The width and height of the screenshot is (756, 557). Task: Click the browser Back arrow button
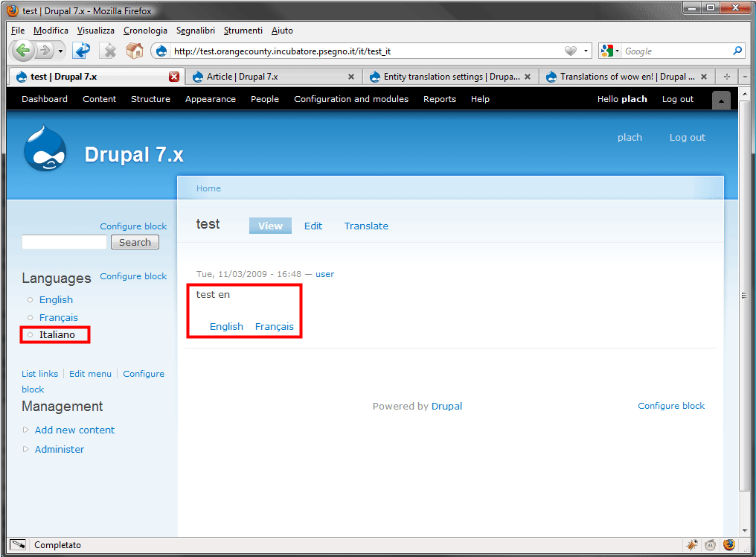click(x=22, y=50)
